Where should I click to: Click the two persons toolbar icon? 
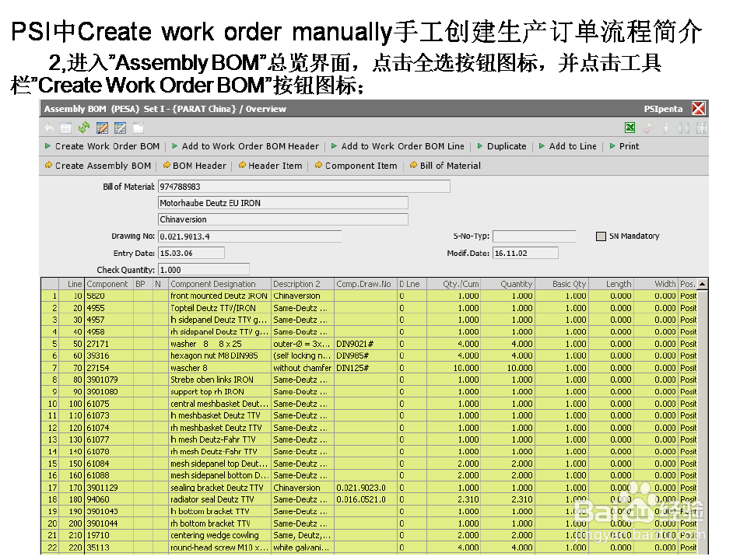[684, 128]
